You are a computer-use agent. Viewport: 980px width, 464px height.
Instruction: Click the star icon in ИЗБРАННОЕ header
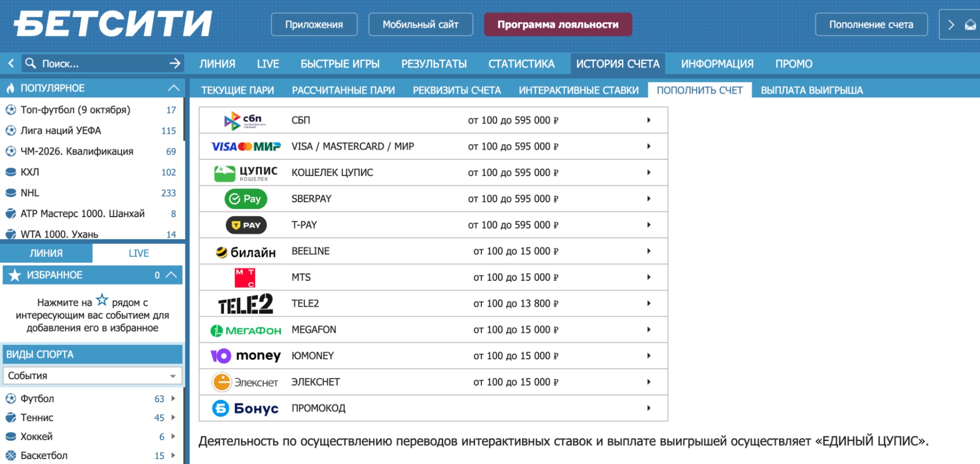(15, 275)
